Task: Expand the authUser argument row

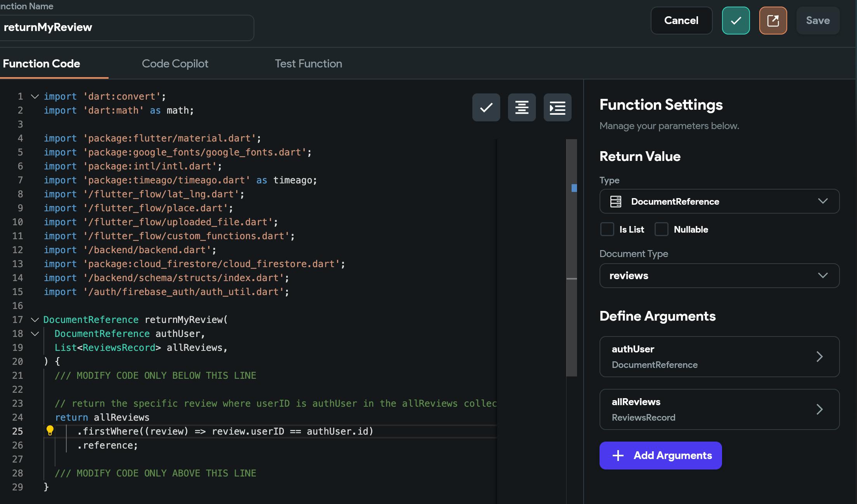Action: pos(719,357)
